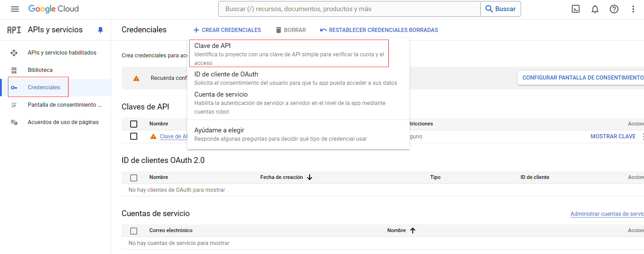
Task: Open the notifications bell
Action: (x=595, y=9)
